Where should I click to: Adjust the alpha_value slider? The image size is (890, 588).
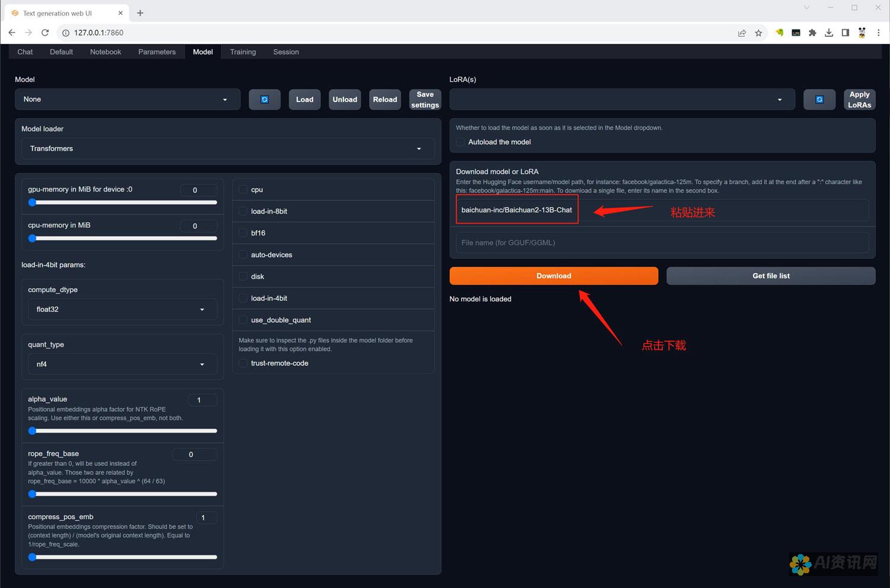point(122,431)
